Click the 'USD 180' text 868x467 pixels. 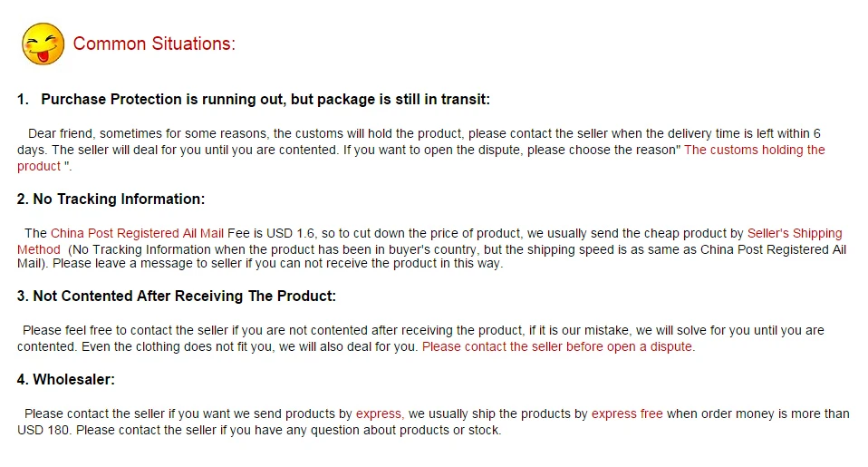point(43,430)
